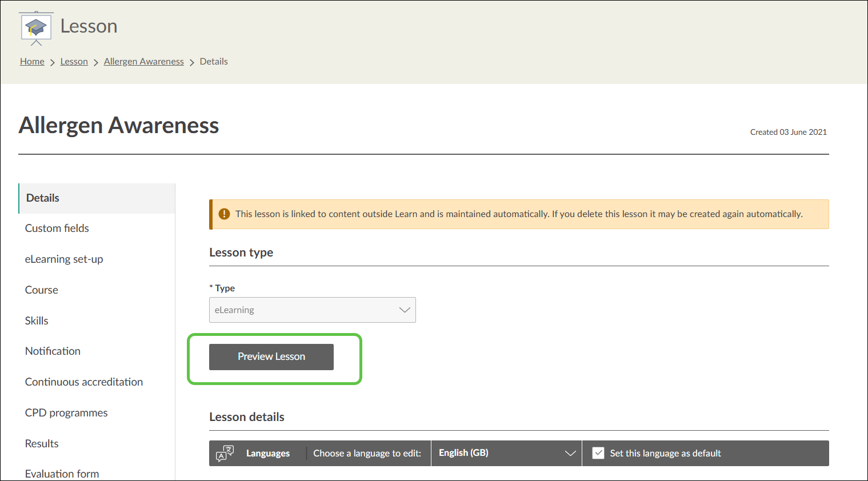Open Allergen Awareness breadcrumb link
868x481 pixels.
143,62
